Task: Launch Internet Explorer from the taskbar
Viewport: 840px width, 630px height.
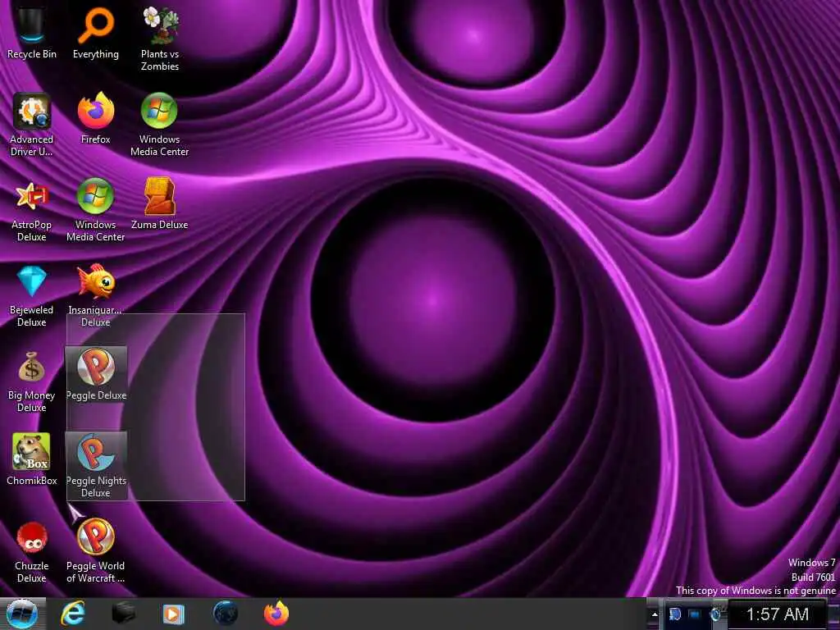Action: (72, 614)
